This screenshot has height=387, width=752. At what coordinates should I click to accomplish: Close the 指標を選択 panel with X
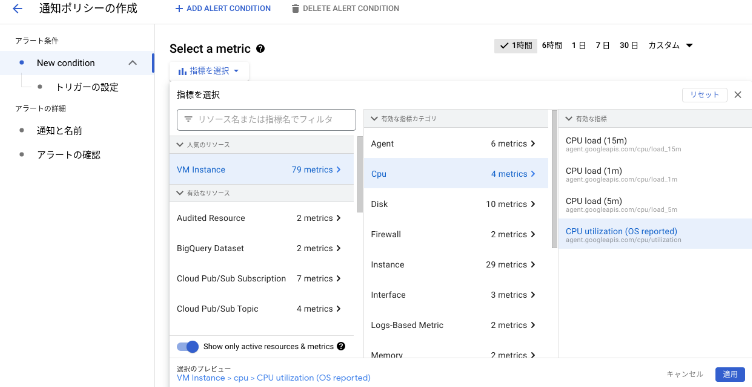738,95
